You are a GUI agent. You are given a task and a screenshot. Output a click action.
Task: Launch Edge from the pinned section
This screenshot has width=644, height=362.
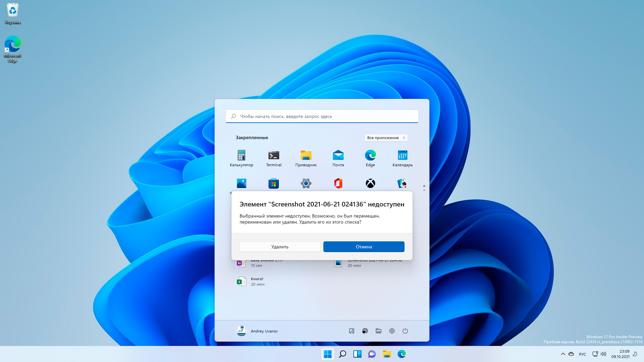(370, 158)
